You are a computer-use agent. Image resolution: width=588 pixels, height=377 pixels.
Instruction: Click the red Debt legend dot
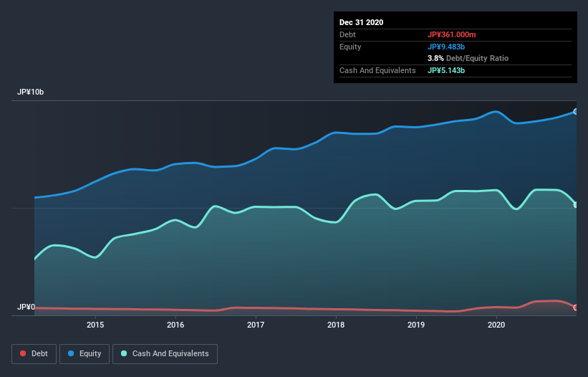[23, 353]
